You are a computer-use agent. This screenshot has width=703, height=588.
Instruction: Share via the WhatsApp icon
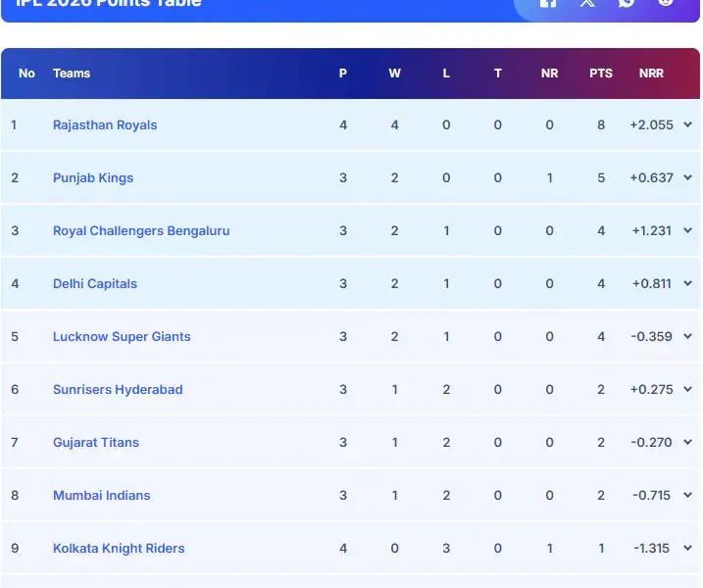[627, 3]
